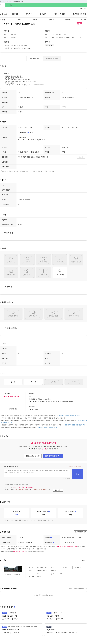Click the 채용시까지 status badge
Image resolution: width=87 pixels, height=644 pixels.
79,24
